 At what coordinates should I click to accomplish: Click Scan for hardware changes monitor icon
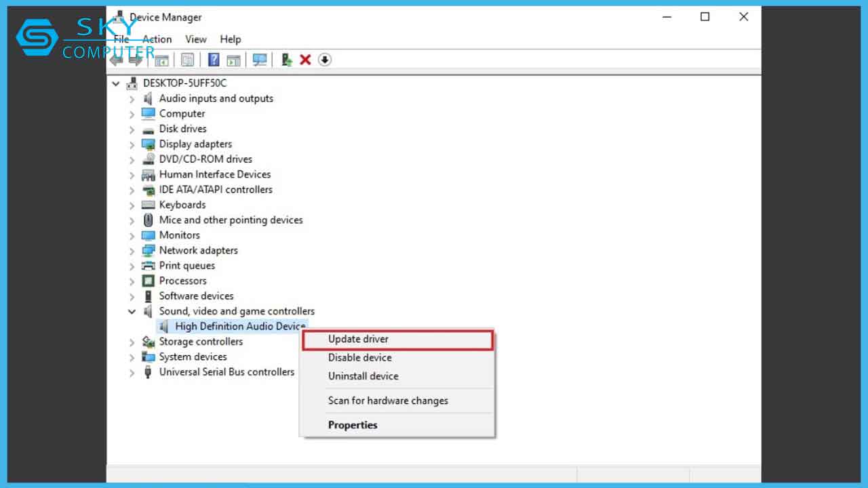coord(259,60)
